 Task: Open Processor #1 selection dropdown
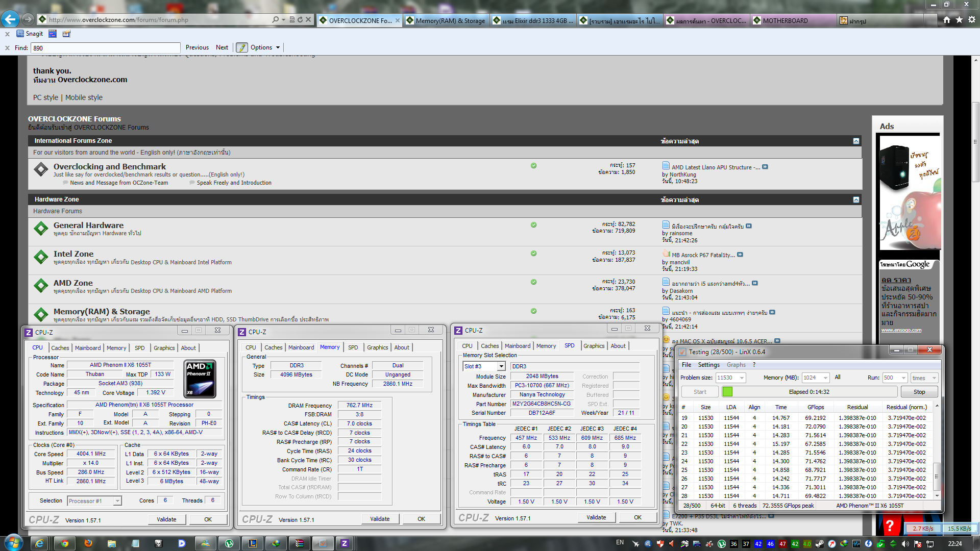tap(117, 501)
